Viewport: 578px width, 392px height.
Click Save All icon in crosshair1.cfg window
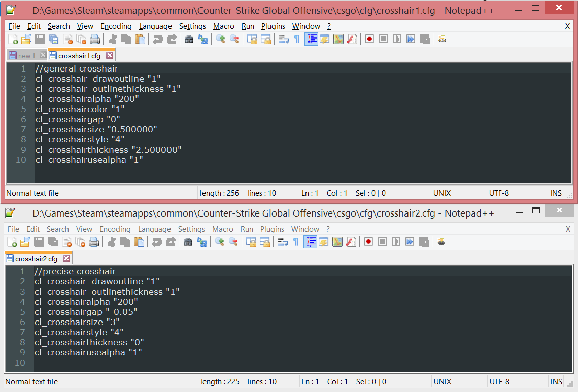[54, 39]
